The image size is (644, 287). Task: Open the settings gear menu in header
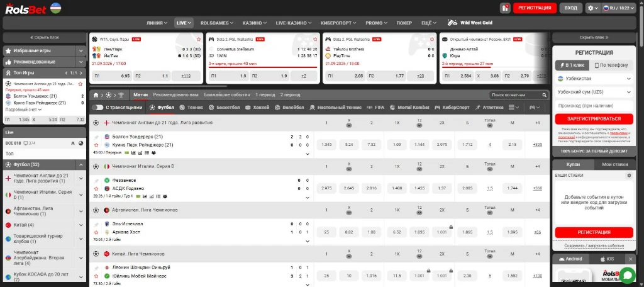point(592,8)
